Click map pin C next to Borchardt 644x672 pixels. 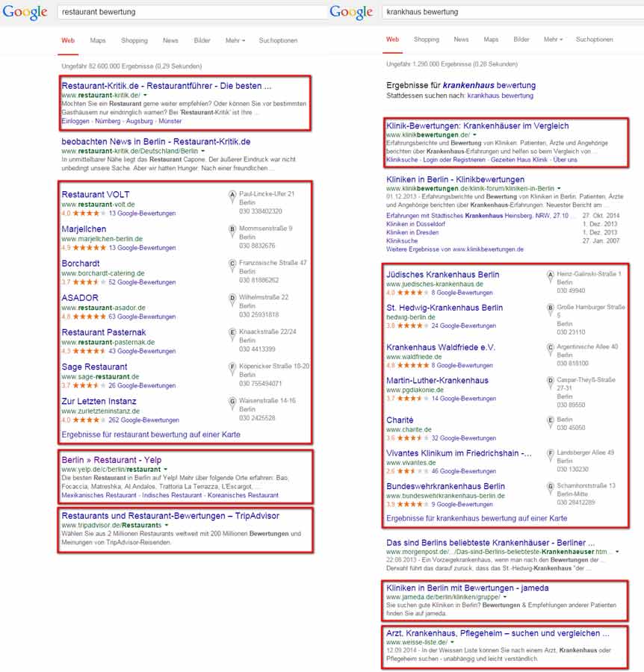[232, 265]
